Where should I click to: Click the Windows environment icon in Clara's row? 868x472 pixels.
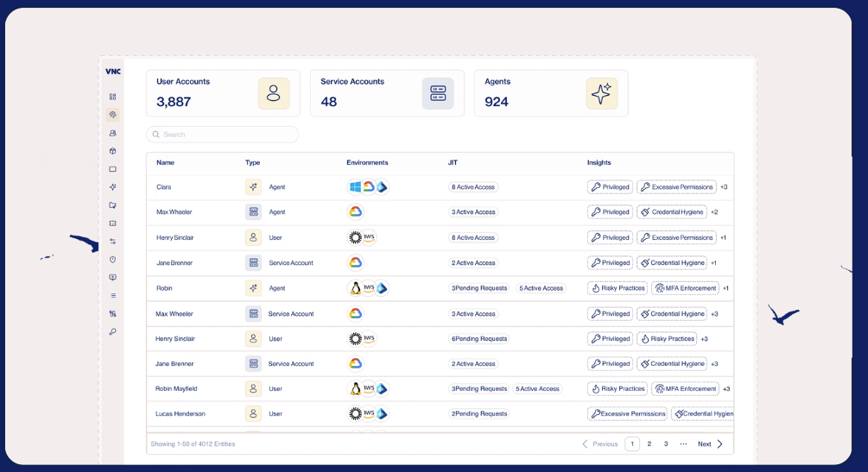coord(355,187)
